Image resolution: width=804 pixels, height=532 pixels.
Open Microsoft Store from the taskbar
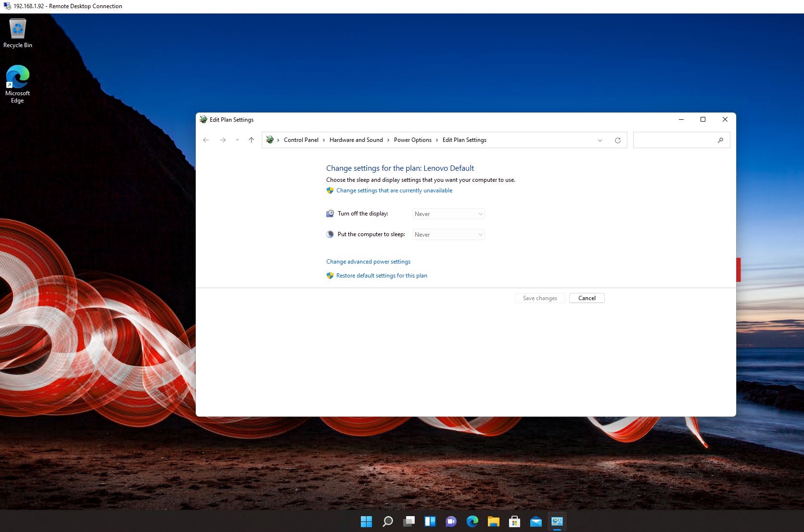tap(514, 521)
